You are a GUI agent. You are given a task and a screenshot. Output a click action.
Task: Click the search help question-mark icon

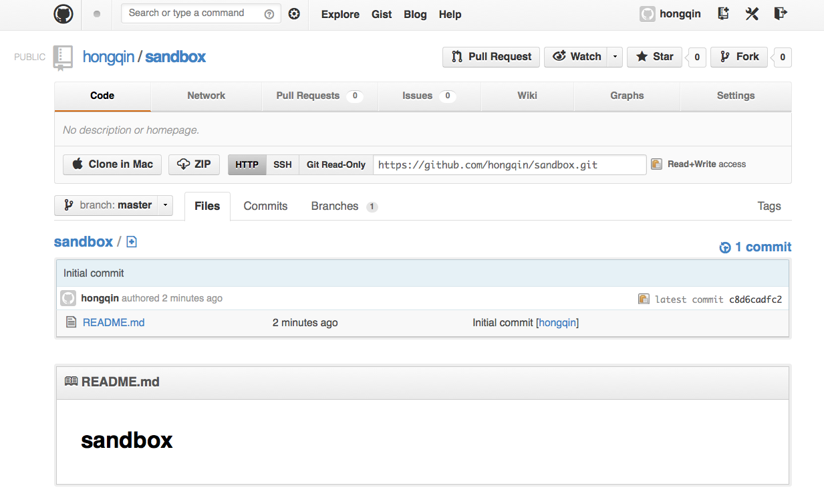[269, 14]
